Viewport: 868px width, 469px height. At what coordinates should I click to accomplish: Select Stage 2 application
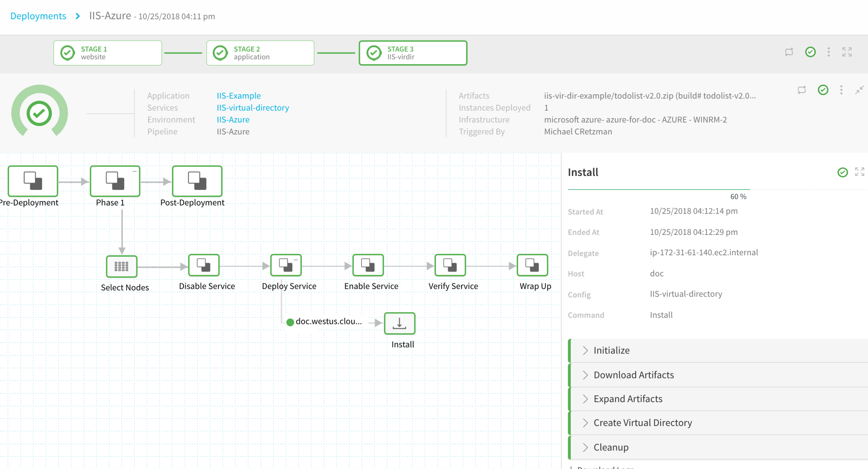pos(260,53)
